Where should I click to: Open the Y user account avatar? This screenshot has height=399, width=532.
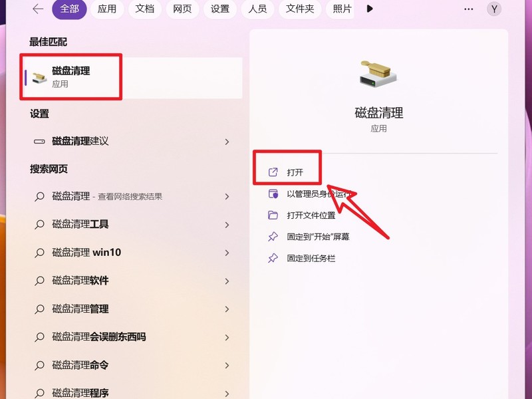pos(494,9)
